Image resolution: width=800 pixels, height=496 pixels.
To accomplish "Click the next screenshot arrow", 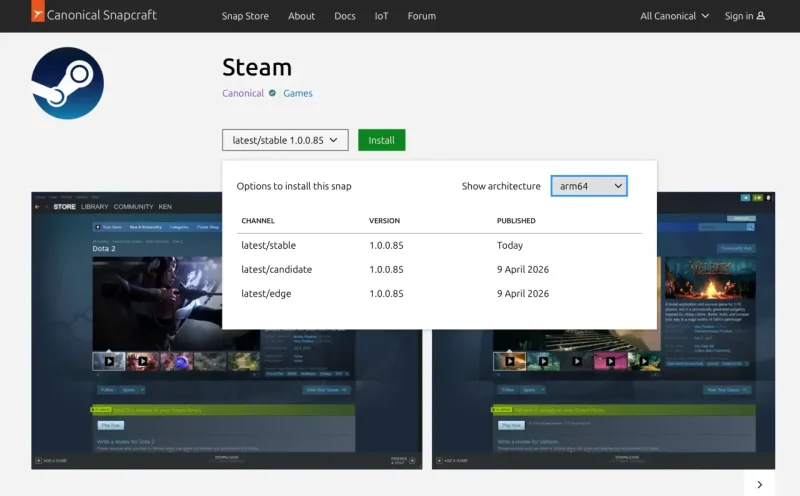I will click(759, 484).
